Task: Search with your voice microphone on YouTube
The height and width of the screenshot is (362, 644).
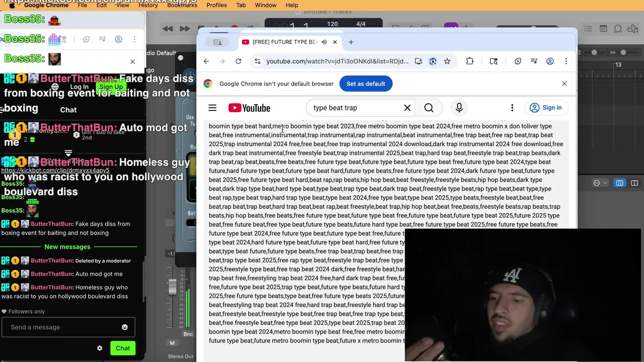Action: click(x=459, y=108)
